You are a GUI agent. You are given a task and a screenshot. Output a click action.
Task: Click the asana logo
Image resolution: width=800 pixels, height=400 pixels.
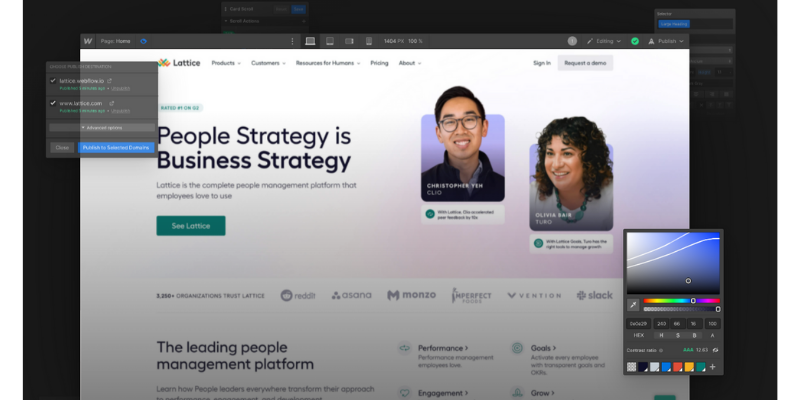click(352, 295)
